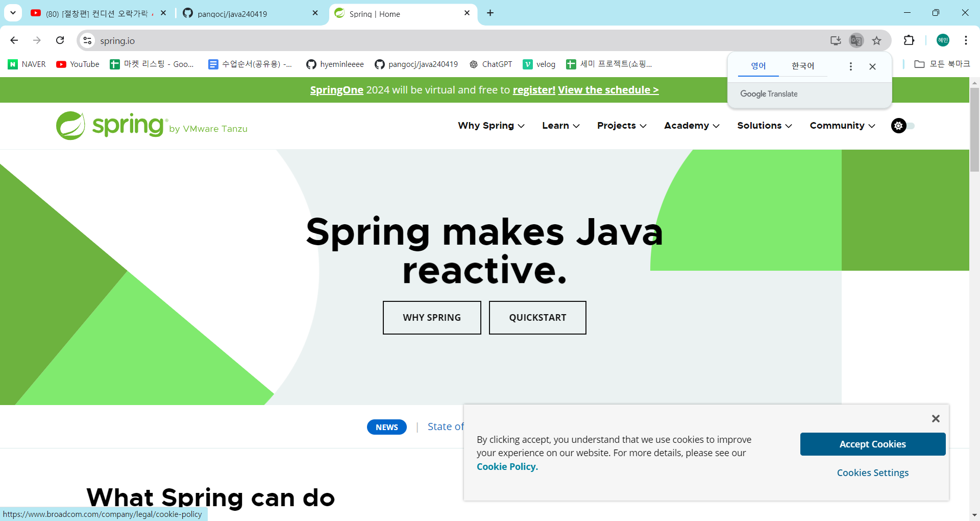
Task: Close the Google Translate popup
Action: 872,66
